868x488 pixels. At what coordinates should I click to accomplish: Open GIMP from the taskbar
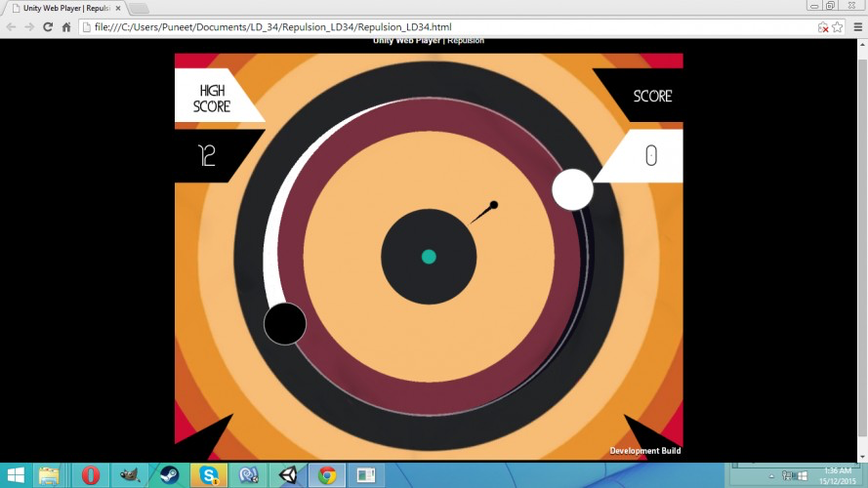click(x=130, y=475)
